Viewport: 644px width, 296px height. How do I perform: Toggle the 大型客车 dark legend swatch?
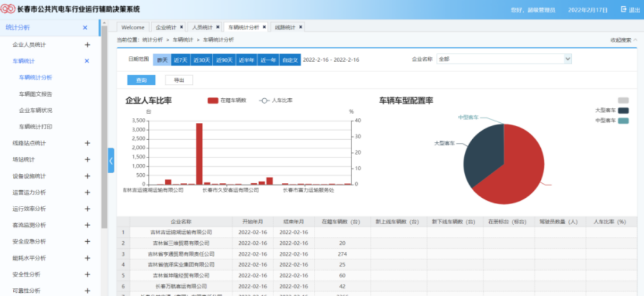(623, 111)
